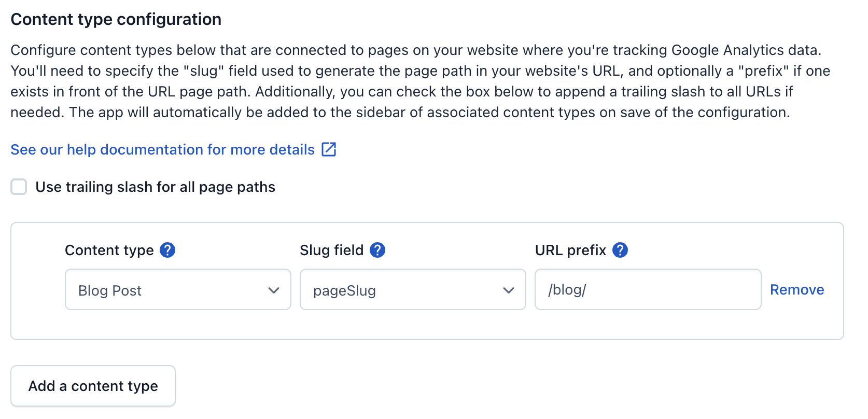Remove the Blog Post content type row
Screen dimensions: 868x419
coord(797,289)
